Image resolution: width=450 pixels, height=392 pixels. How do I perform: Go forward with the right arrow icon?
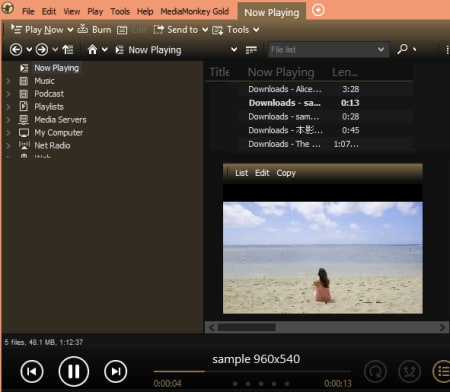pyautogui.click(x=42, y=50)
